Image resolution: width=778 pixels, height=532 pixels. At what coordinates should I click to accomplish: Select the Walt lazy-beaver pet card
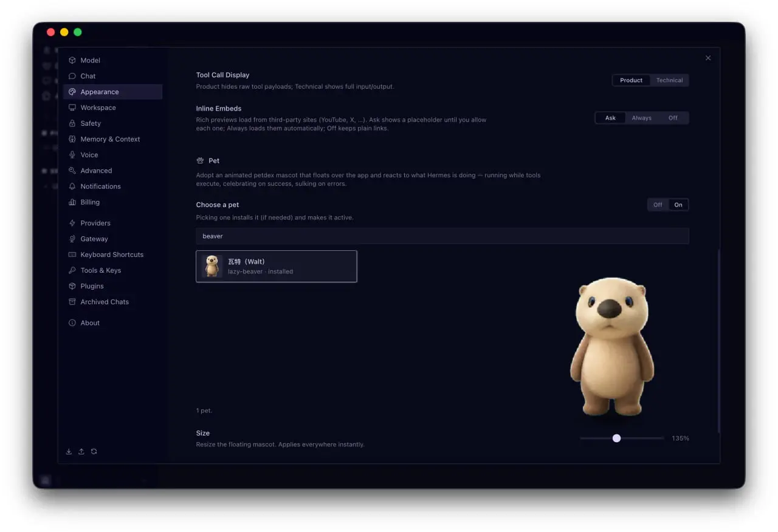pos(277,266)
